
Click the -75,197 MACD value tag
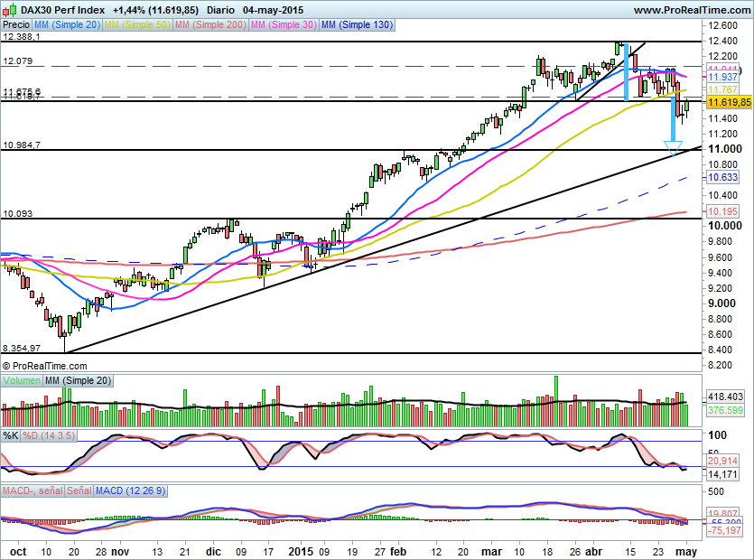[724, 530]
